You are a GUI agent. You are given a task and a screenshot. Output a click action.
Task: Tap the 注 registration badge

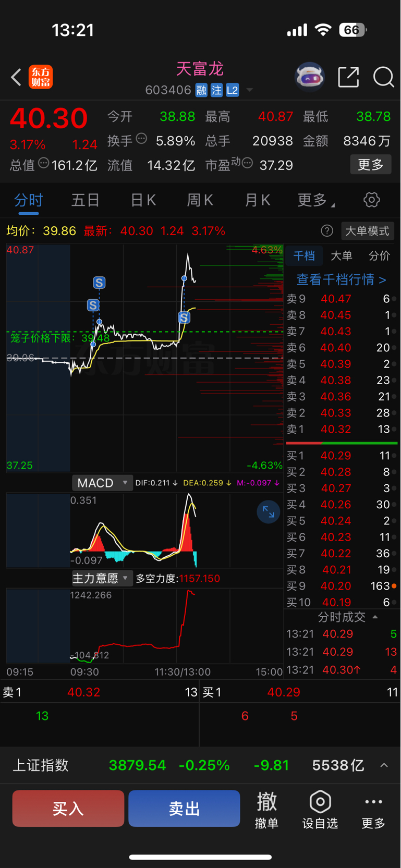tap(216, 90)
